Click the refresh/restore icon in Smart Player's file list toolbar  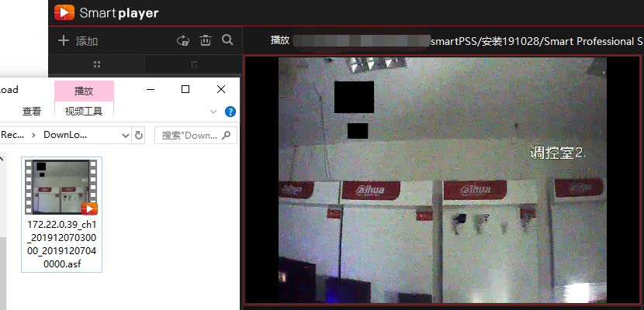click(183, 40)
